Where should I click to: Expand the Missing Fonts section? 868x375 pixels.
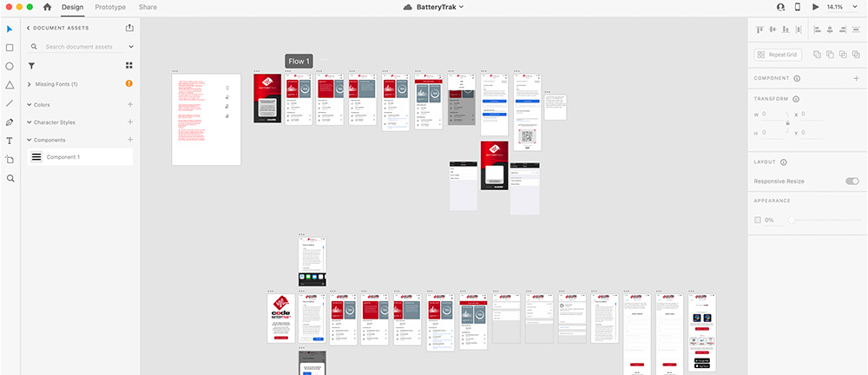point(30,84)
